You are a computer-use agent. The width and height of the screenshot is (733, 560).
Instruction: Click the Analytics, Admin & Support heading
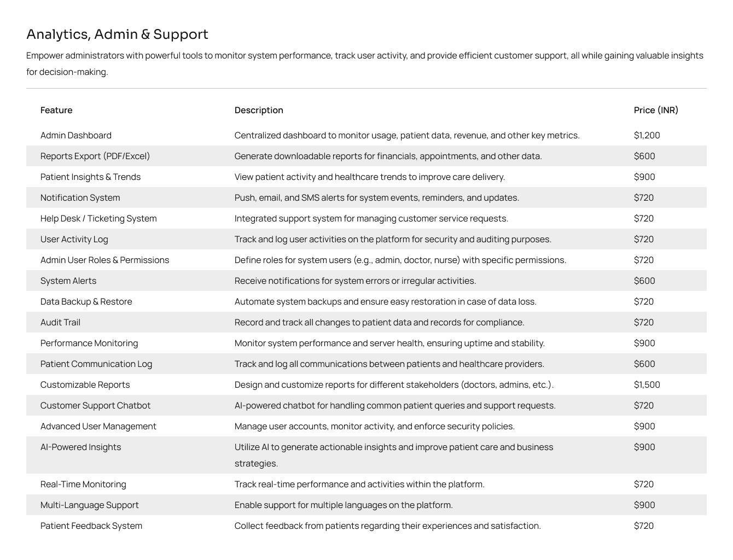[x=117, y=34]
